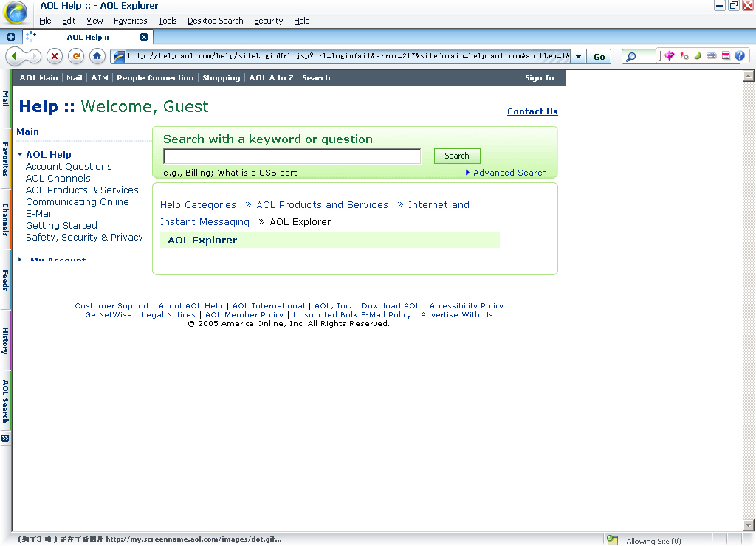Open the blue Help question mark icon
Screen dimensions: 756x546
click(740, 56)
